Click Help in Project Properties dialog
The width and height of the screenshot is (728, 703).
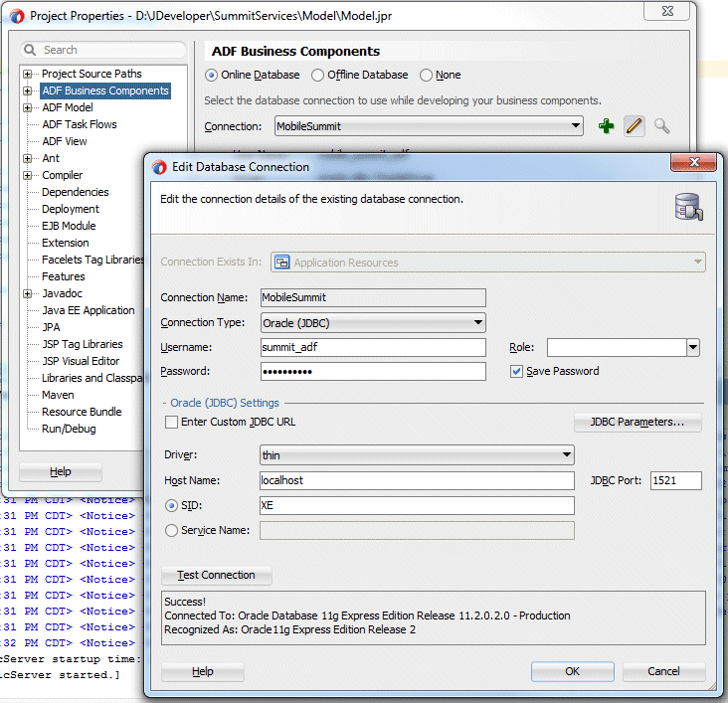pyautogui.click(x=61, y=471)
